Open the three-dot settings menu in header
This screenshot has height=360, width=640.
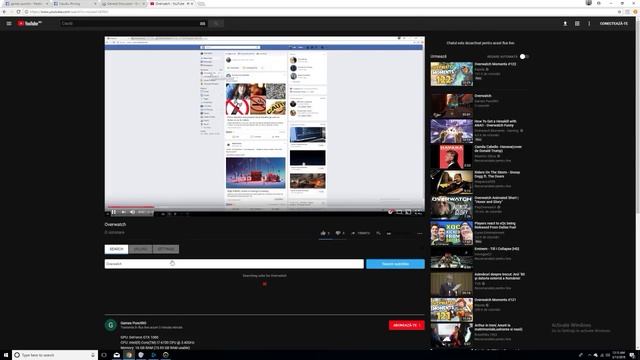tap(589, 24)
